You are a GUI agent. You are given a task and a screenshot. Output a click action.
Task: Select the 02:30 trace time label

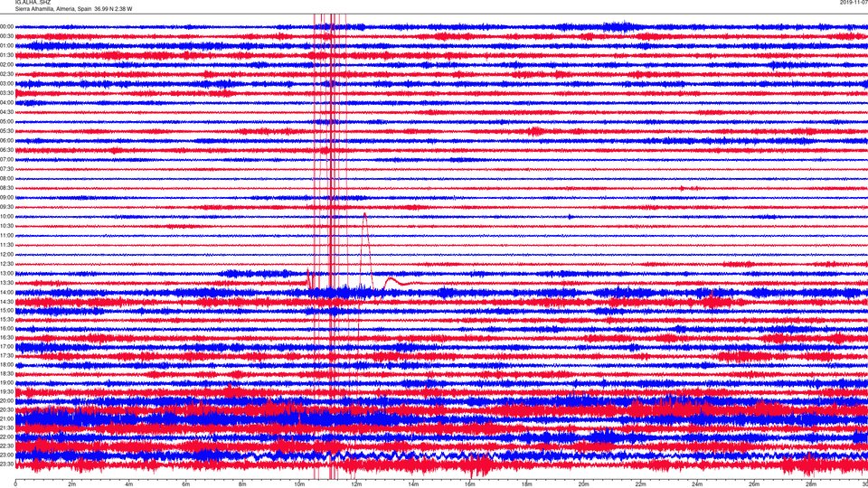[6, 74]
